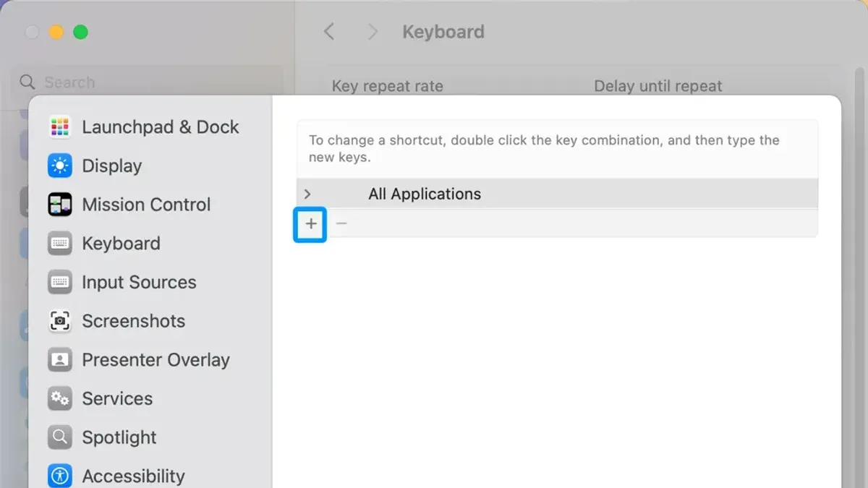Click the green zoom window button

pyautogui.click(x=80, y=33)
